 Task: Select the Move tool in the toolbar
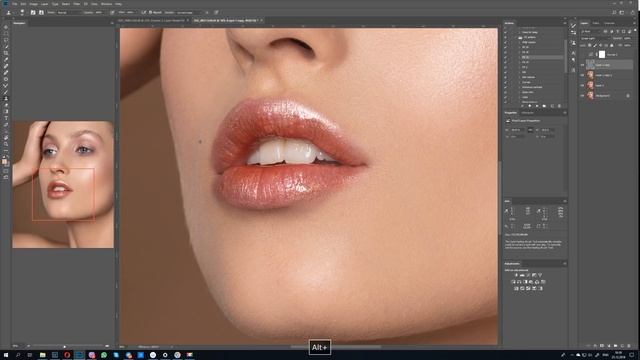tap(6, 27)
